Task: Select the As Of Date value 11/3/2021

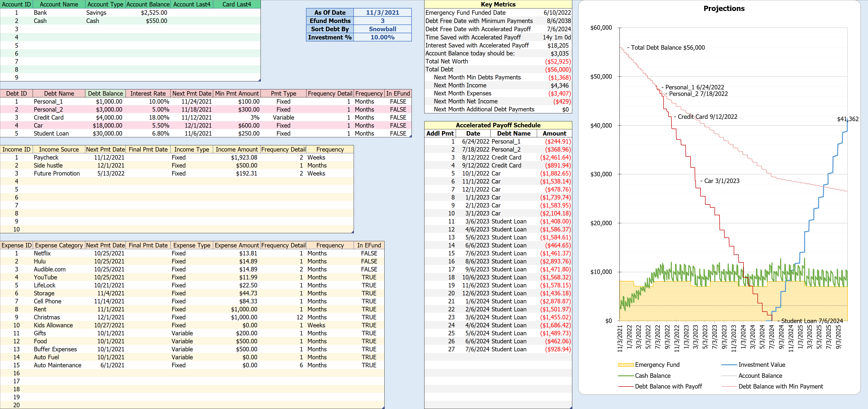Action: (x=382, y=12)
